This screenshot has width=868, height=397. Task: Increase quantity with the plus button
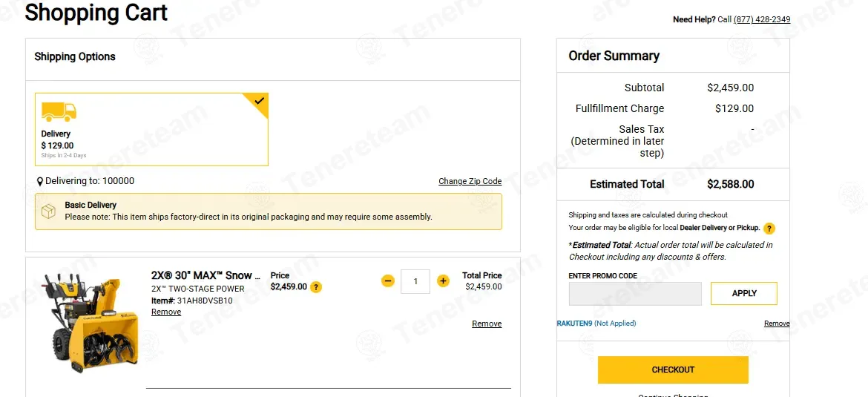point(443,280)
